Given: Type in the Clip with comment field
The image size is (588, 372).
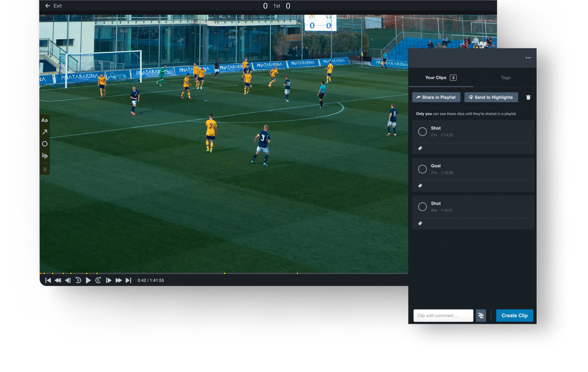Looking at the screenshot, I should point(443,315).
